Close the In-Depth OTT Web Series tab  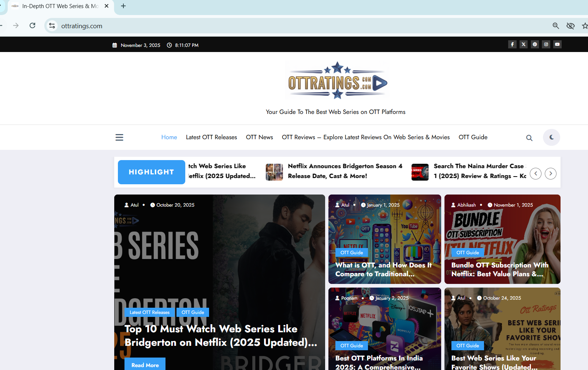(x=107, y=6)
